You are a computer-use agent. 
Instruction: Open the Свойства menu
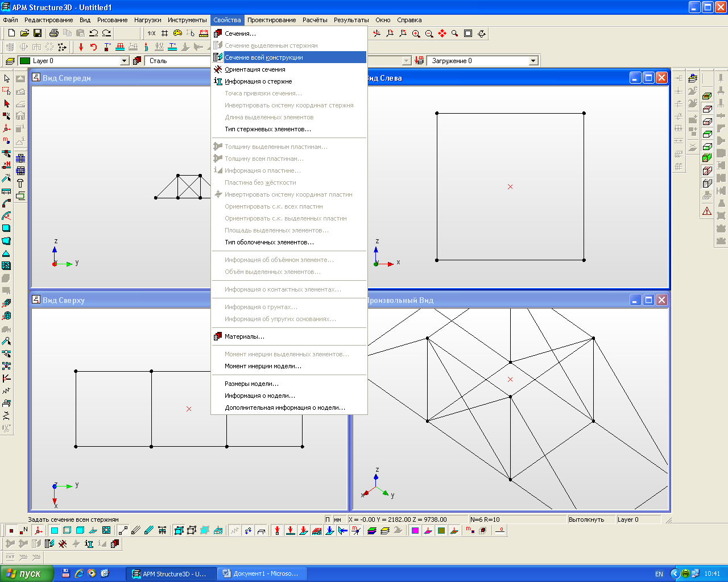[227, 20]
